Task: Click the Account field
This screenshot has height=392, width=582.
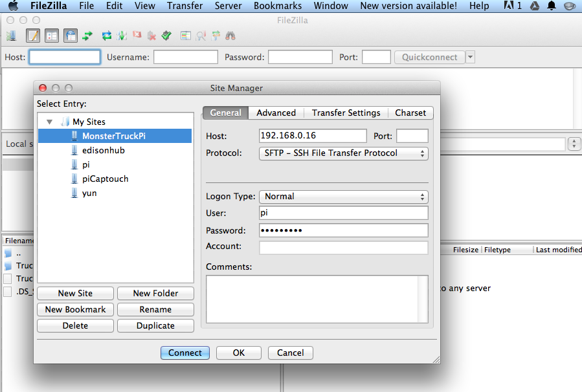Action: point(343,248)
